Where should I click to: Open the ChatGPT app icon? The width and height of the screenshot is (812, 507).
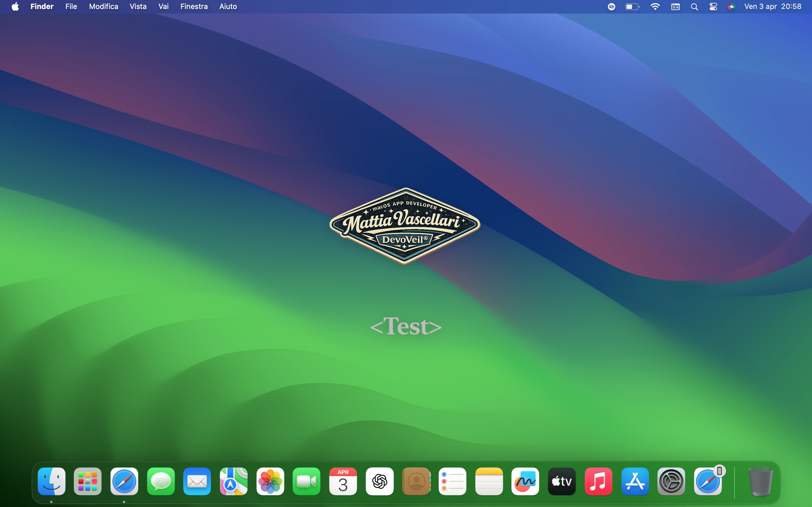tap(379, 482)
